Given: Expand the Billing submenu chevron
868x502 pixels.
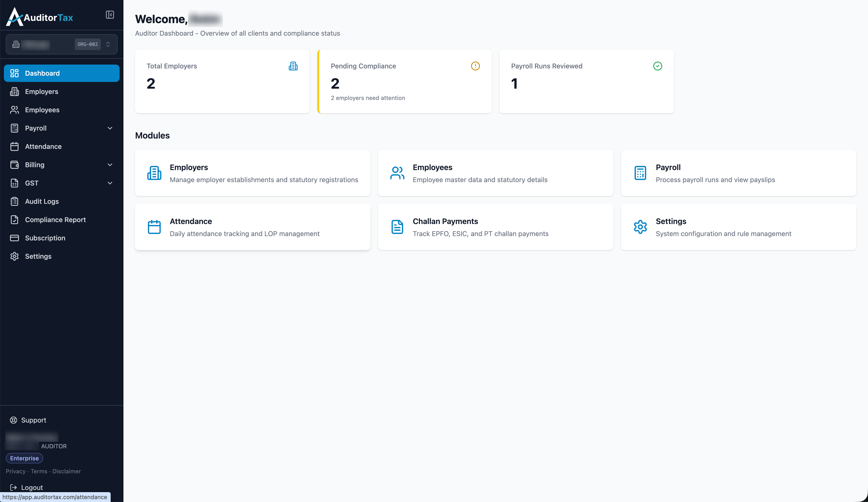Looking at the screenshot, I should [110, 165].
